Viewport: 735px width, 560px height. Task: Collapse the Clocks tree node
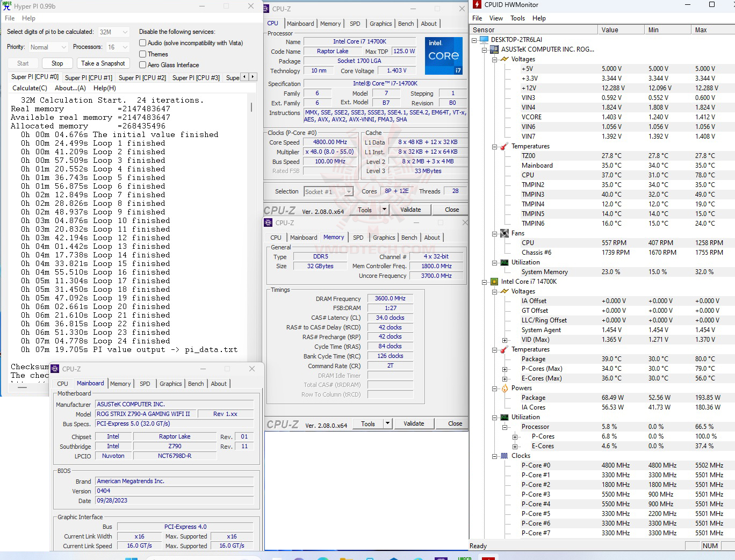pyautogui.click(x=494, y=456)
